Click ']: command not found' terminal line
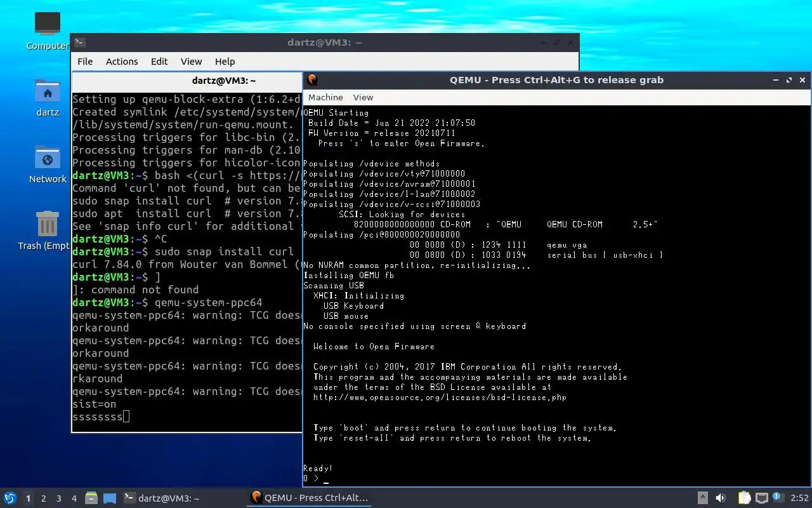Screen dimensions: 812x508 coord(135,290)
